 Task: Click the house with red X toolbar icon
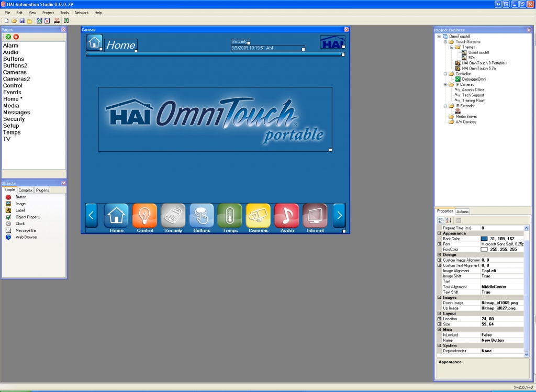tap(47, 21)
